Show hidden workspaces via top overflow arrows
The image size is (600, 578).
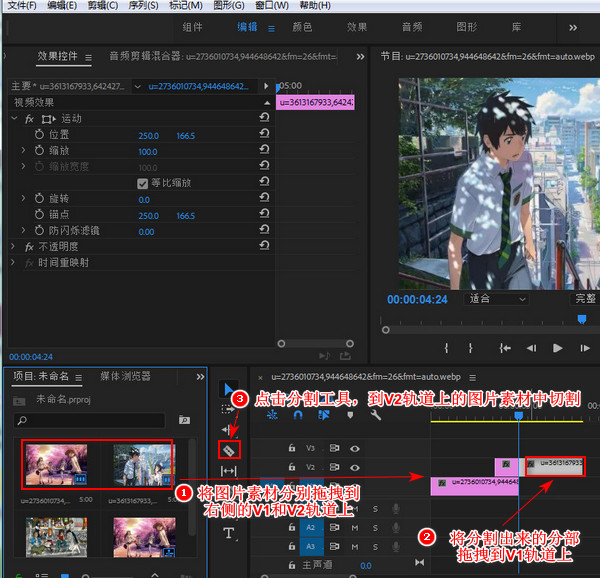pos(573,28)
